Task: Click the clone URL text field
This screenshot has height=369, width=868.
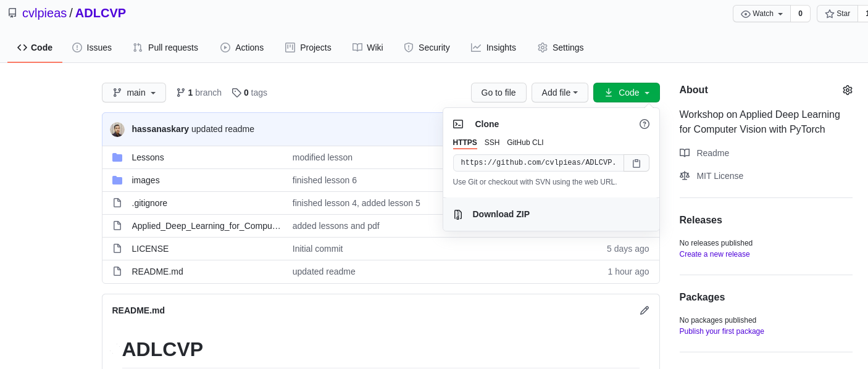Action: pos(538,163)
